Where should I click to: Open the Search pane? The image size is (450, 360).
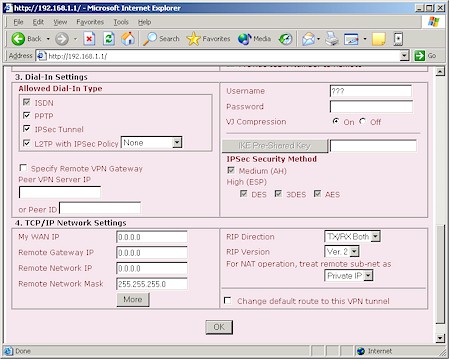(161, 39)
